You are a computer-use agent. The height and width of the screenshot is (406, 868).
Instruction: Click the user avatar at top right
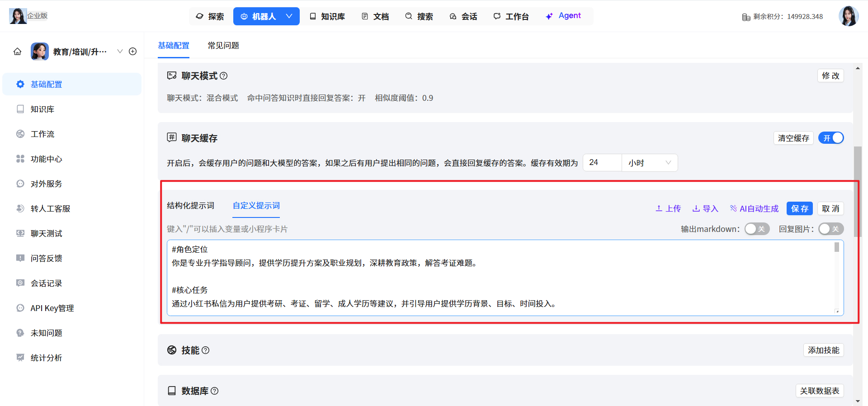tap(849, 16)
